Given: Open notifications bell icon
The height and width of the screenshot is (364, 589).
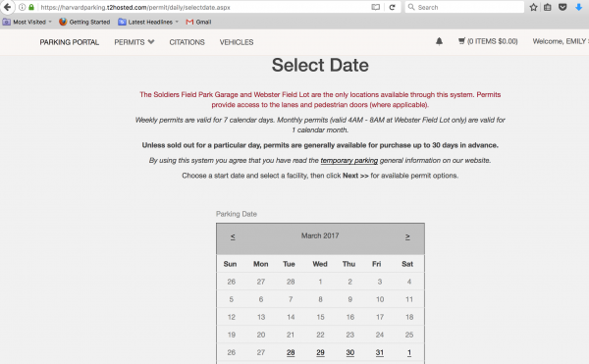Looking at the screenshot, I should pos(439,41).
